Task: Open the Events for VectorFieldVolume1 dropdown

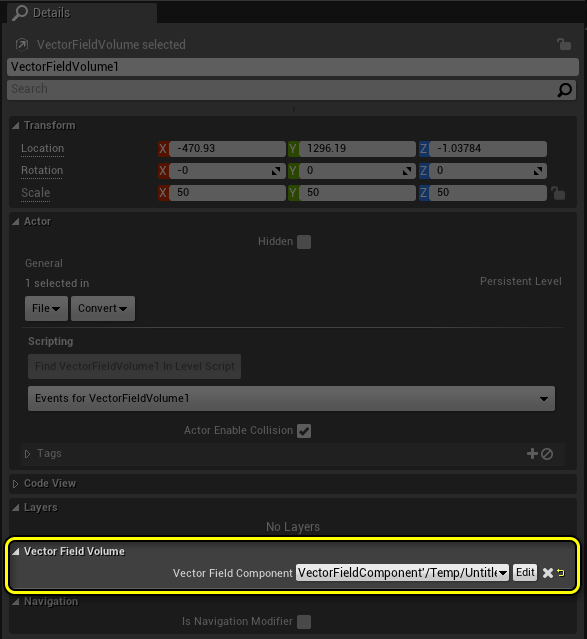Action: click(x=291, y=398)
